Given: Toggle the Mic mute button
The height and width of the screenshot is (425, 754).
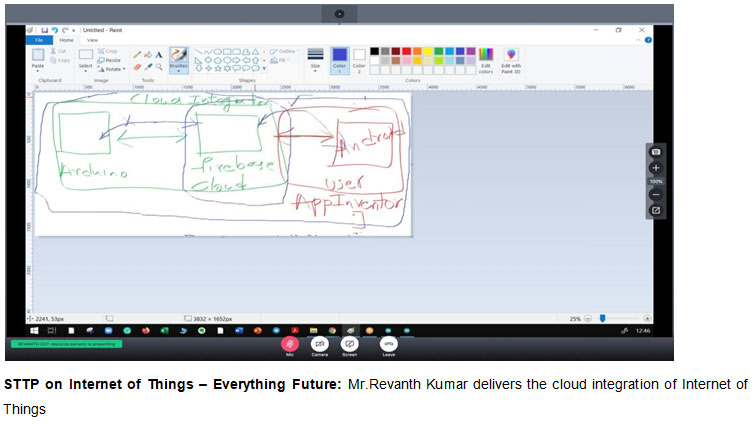Looking at the screenshot, I should click(x=290, y=342).
